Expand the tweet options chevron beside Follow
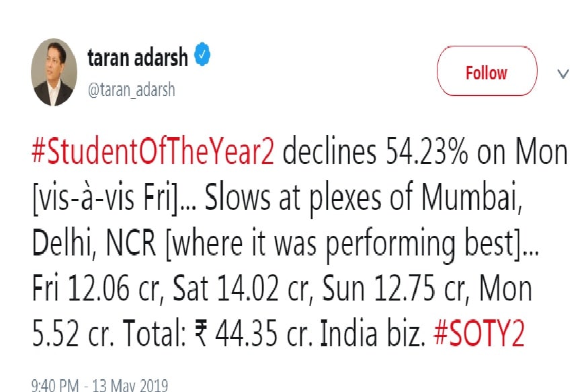This screenshot has height=392, width=588. (x=563, y=73)
